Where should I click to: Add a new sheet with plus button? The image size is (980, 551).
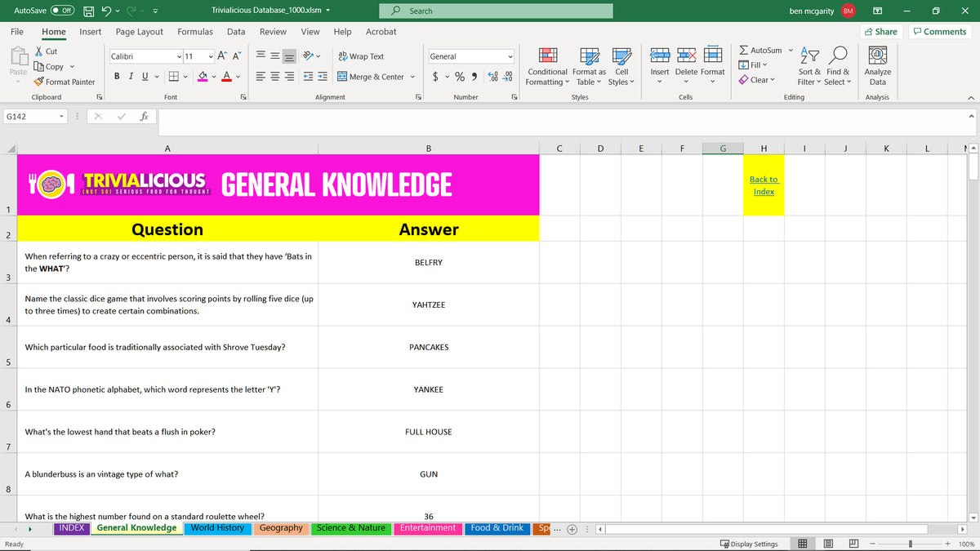point(572,529)
